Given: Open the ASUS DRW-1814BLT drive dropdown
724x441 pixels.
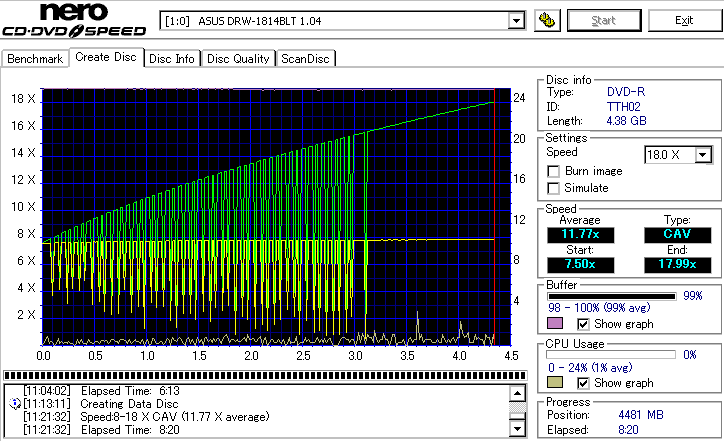Looking at the screenshot, I should 516,21.
